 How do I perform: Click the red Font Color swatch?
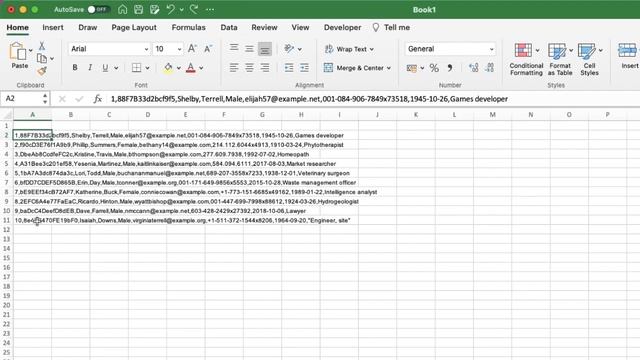click(191, 68)
